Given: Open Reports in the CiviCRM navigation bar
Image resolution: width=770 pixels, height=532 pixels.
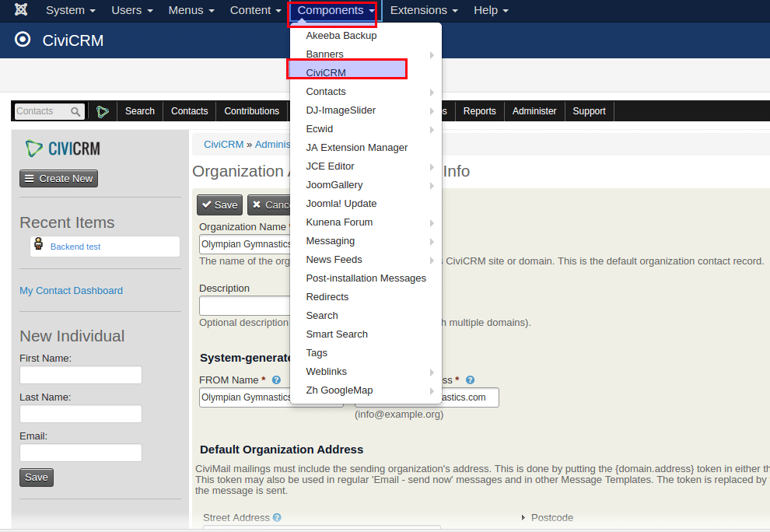Looking at the screenshot, I should 479,111.
